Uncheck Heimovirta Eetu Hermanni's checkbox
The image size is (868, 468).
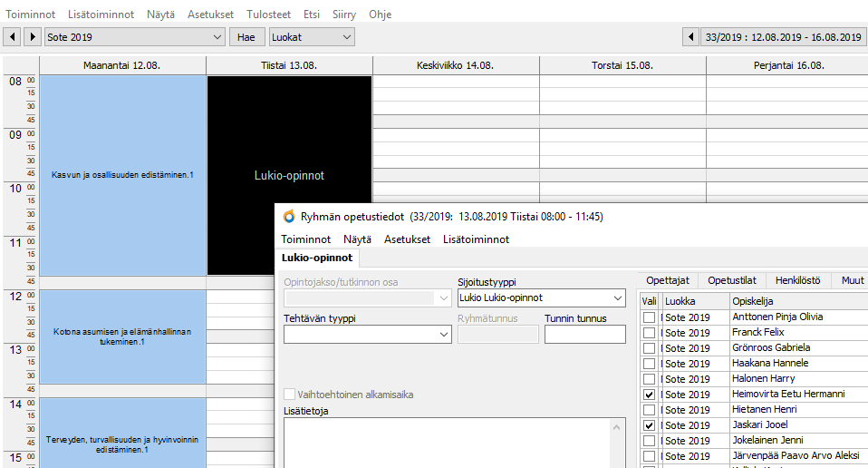click(649, 395)
